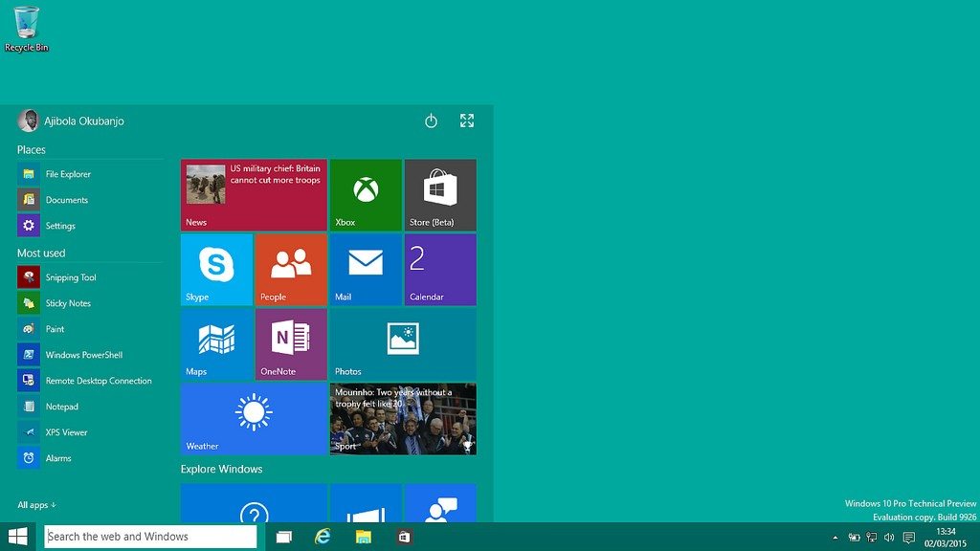980x551 pixels.
Task: Open the Photos tile
Action: click(x=403, y=344)
